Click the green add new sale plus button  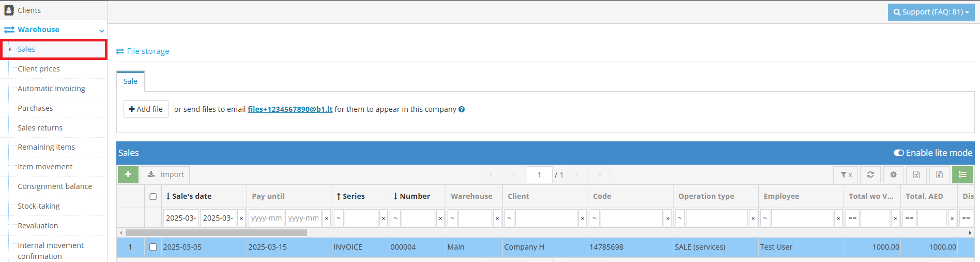tap(128, 174)
